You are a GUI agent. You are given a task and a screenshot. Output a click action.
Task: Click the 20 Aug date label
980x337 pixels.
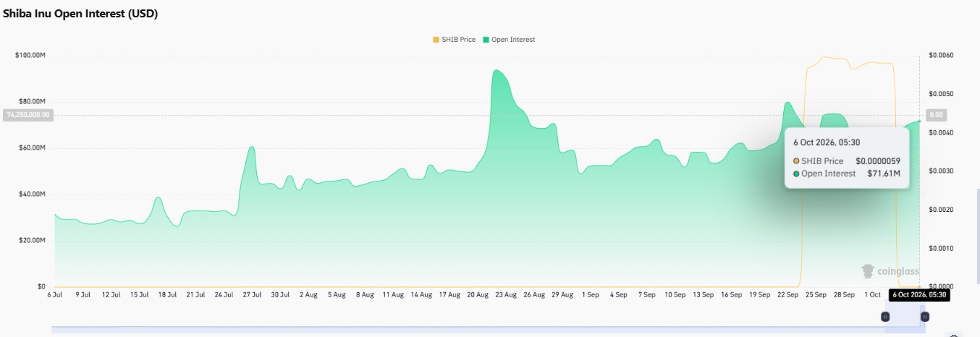click(x=478, y=295)
